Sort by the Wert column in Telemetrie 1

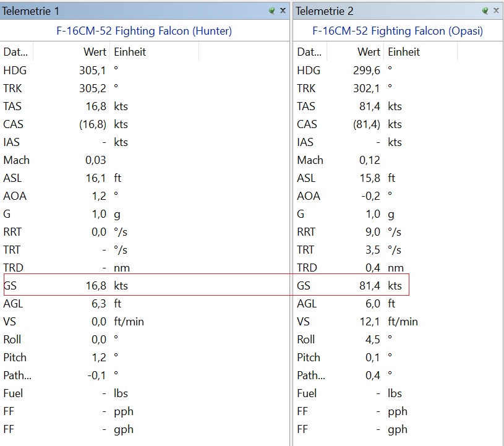point(71,52)
